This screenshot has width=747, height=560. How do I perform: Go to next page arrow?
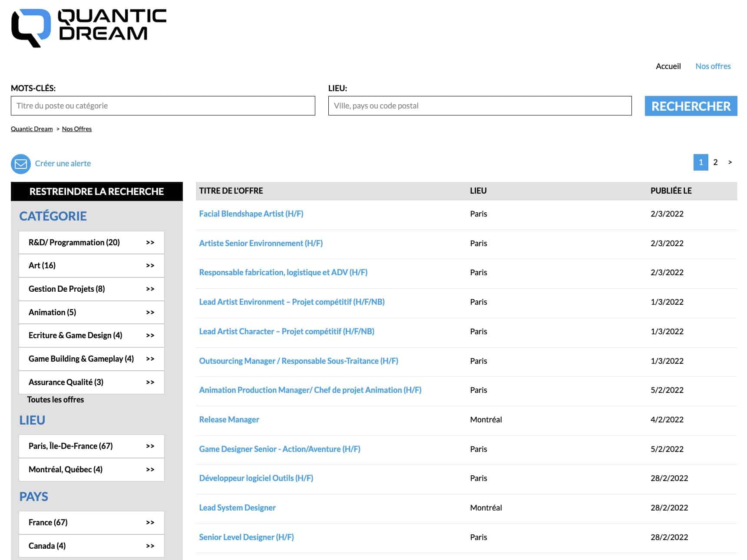(730, 162)
